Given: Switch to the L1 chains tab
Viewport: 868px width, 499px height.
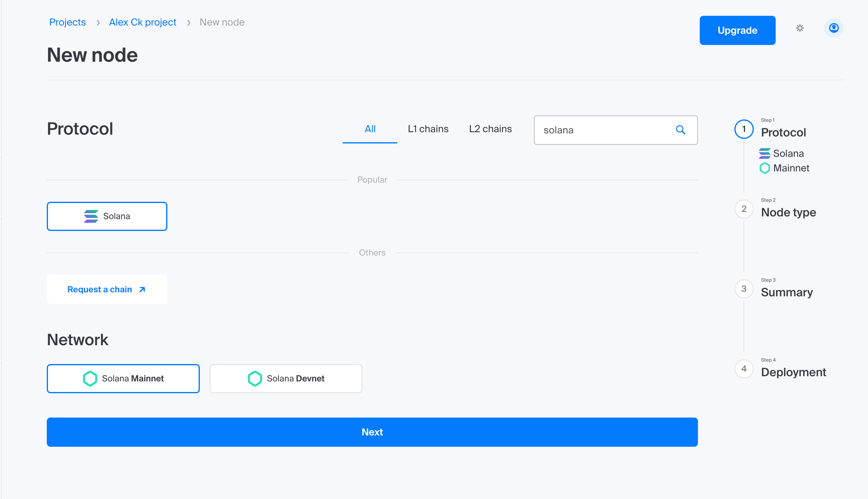Looking at the screenshot, I should (428, 129).
